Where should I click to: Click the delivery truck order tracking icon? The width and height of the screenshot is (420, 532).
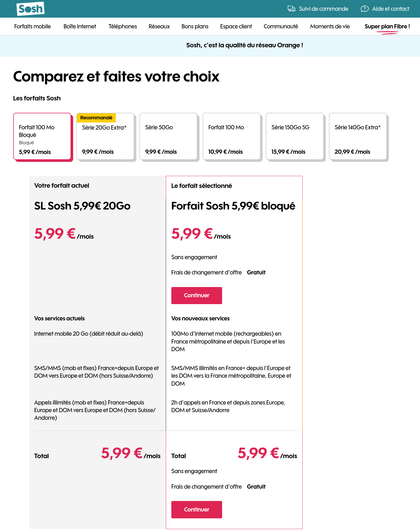pos(291,9)
